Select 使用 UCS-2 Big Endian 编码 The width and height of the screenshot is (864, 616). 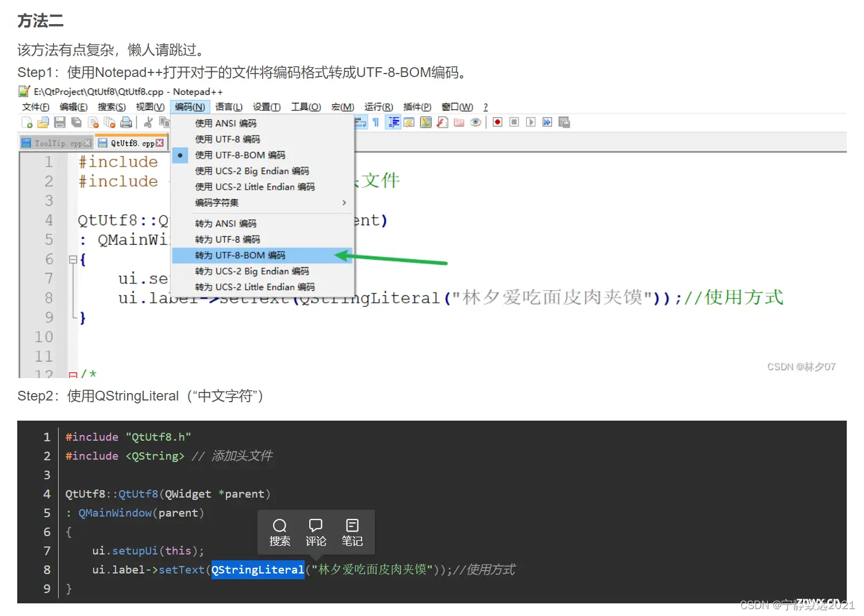pyautogui.click(x=263, y=171)
